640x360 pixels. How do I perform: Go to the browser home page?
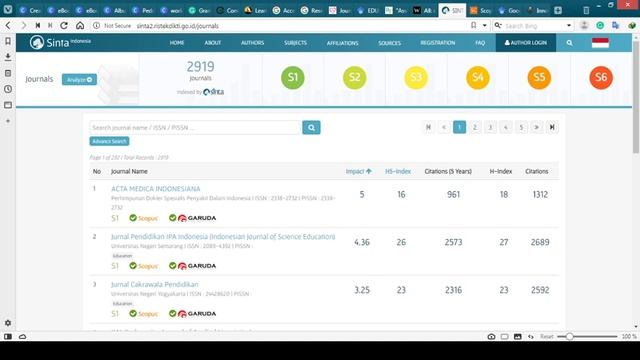[x=80, y=25]
